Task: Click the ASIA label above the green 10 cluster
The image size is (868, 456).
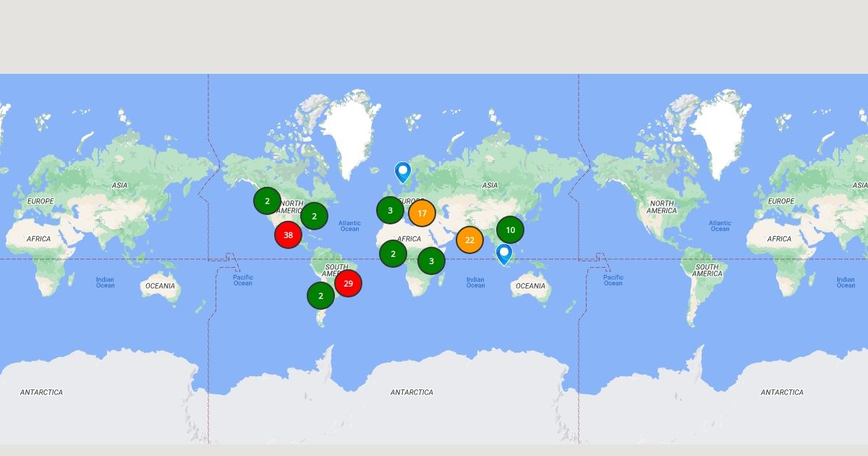Action: coord(490,185)
